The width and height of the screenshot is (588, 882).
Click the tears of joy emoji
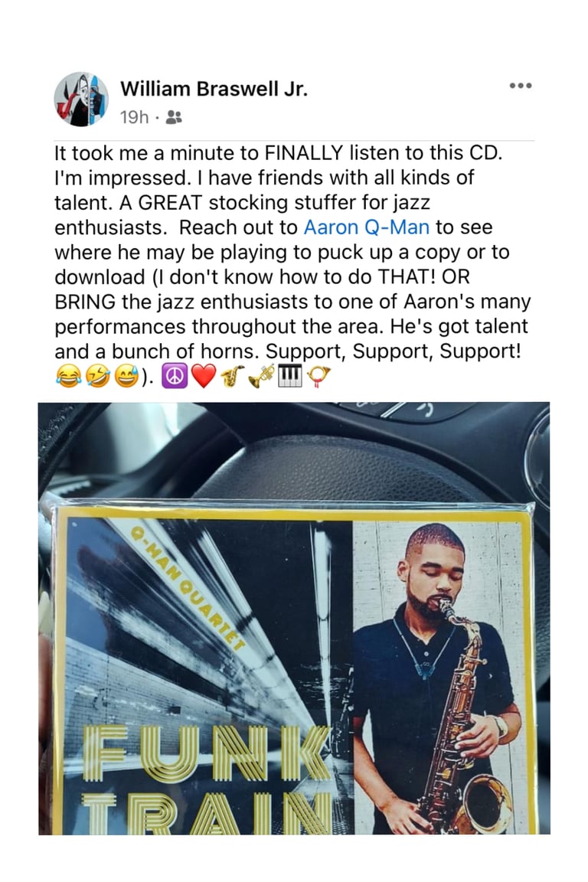click(x=67, y=377)
